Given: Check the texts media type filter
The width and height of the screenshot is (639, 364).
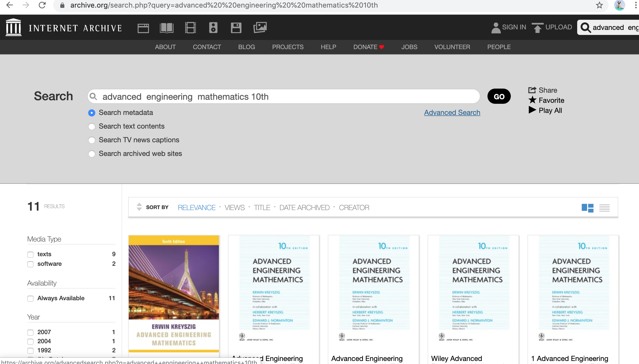Looking at the screenshot, I should [x=30, y=254].
